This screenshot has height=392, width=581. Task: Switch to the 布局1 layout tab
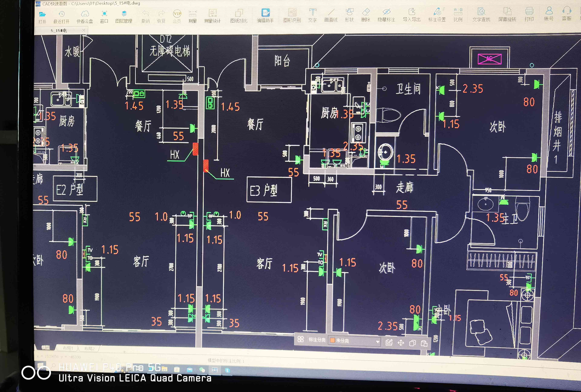pyautogui.click(x=68, y=348)
